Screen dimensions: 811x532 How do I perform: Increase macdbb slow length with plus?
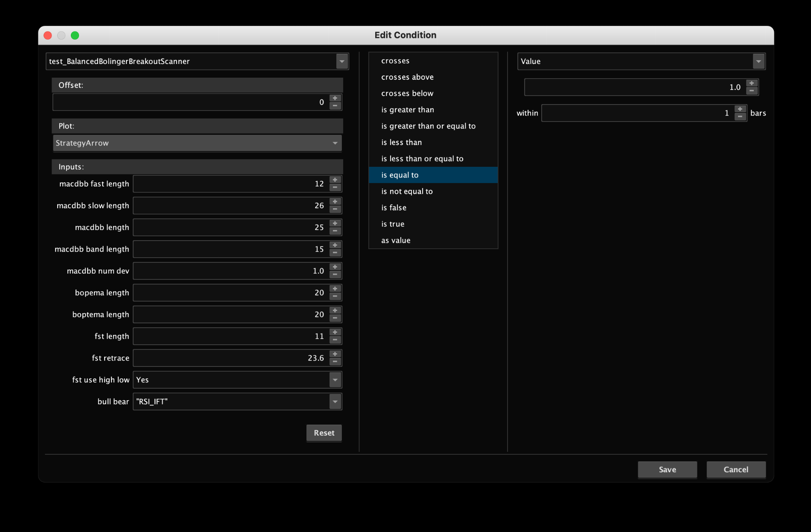335,202
